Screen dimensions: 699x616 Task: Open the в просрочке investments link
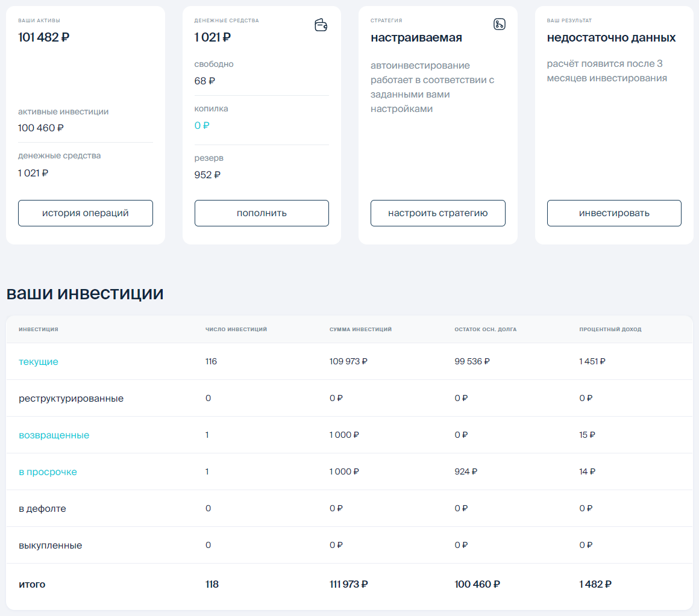(x=48, y=471)
